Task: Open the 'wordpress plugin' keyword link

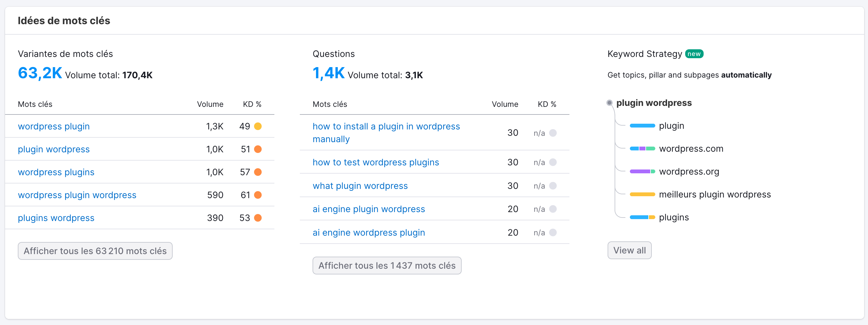Action: click(x=54, y=126)
